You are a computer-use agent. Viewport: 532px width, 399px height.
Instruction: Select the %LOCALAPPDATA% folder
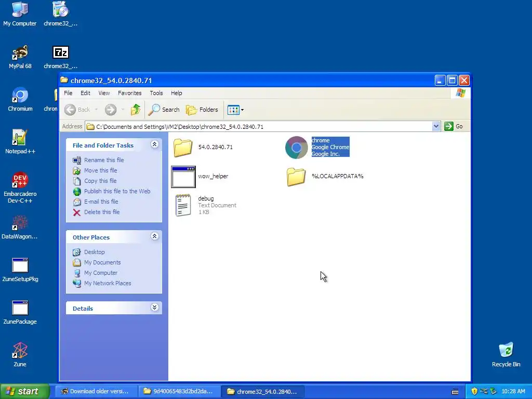(x=325, y=177)
